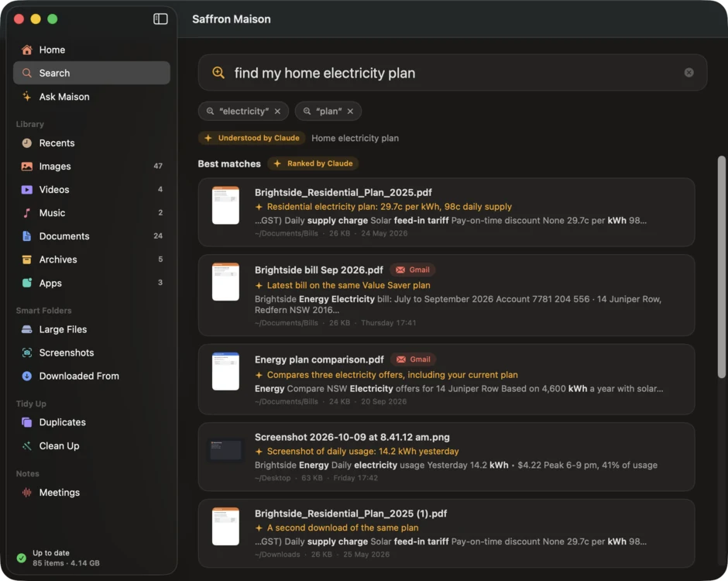
Task: Click the "electricity" search chip label
Action: coord(244,111)
